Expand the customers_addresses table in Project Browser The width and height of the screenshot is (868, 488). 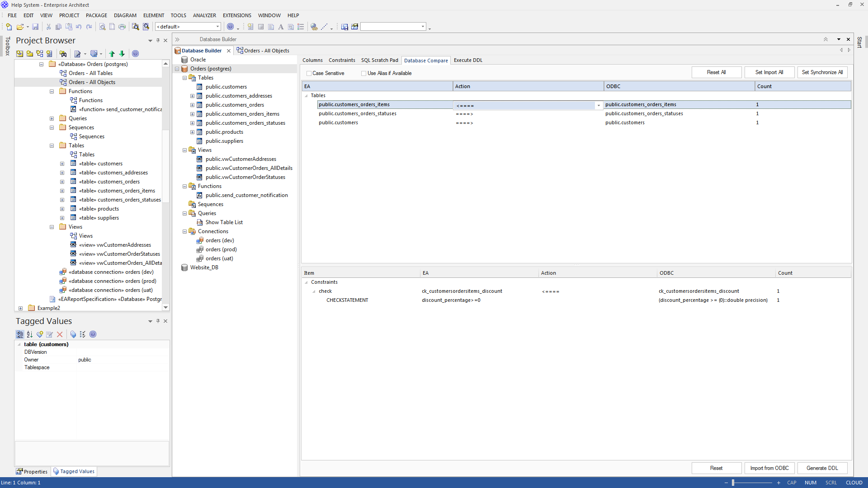pyautogui.click(x=62, y=173)
